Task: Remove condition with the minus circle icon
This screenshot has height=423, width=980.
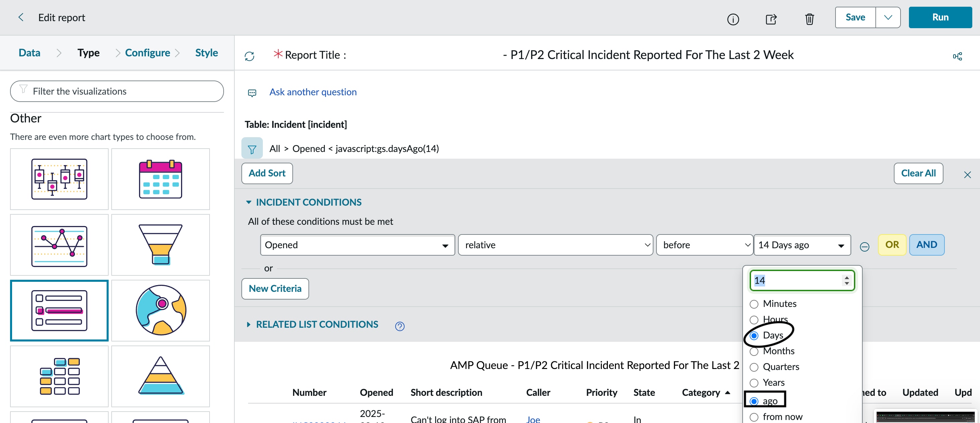Action: pos(864,246)
